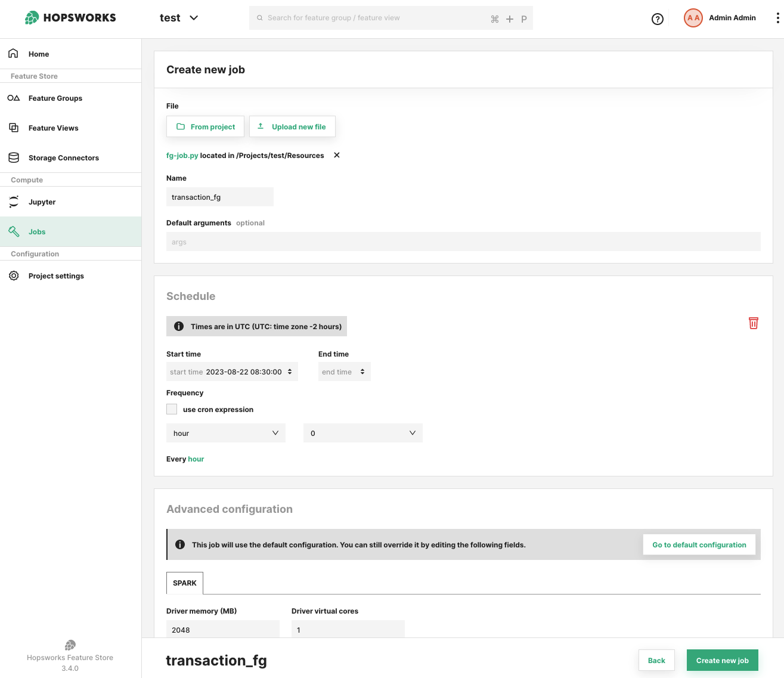Open the three-dot options menu
Viewport: 784px width, 678px height.
pos(777,18)
